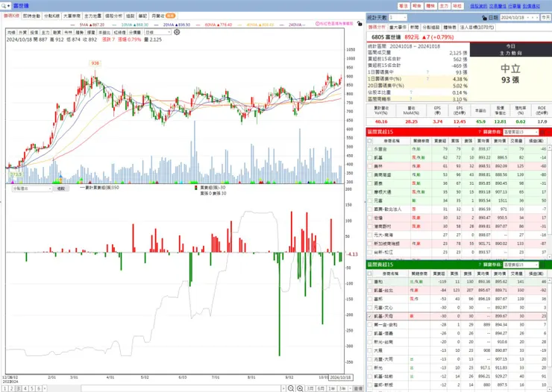Go to previous date arrow

pyautogui.click(x=533, y=17)
